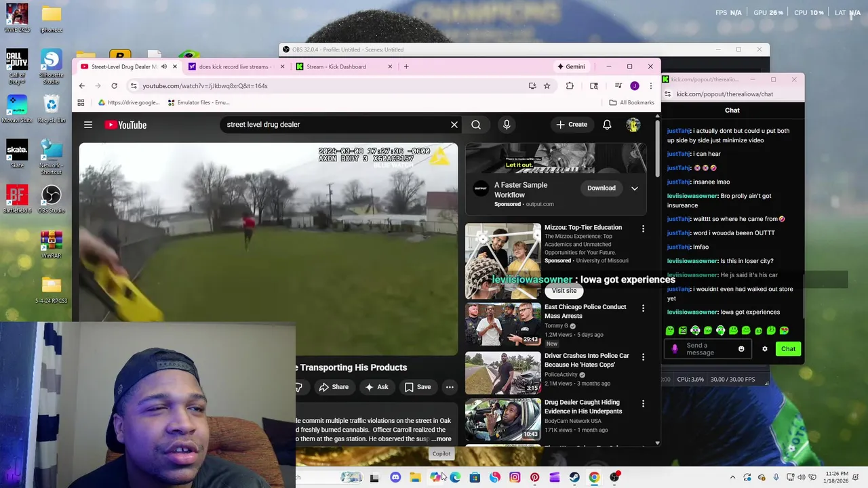Open Kick chat settings gear

[765, 349]
